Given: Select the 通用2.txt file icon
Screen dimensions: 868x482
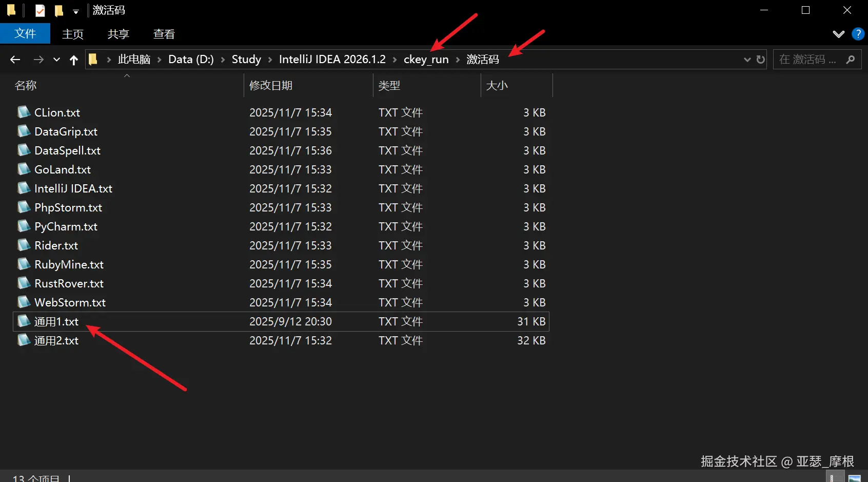Looking at the screenshot, I should [24, 340].
